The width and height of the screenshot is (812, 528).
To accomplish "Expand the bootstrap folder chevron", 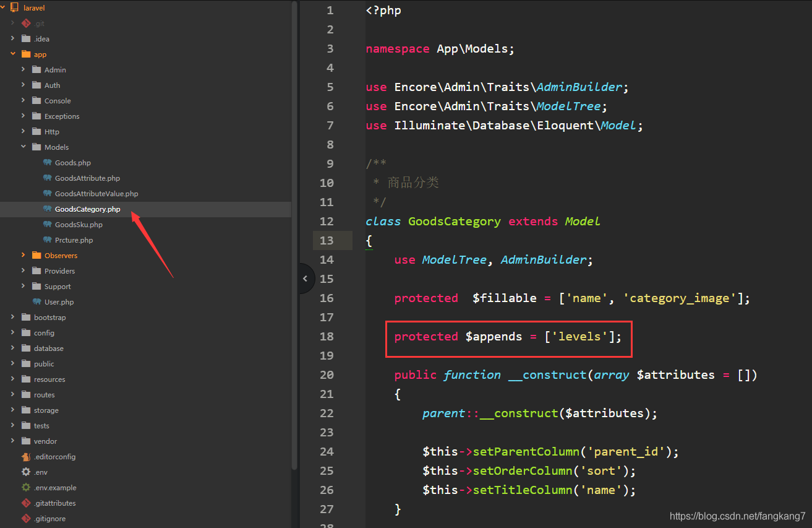I will [12, 318].
